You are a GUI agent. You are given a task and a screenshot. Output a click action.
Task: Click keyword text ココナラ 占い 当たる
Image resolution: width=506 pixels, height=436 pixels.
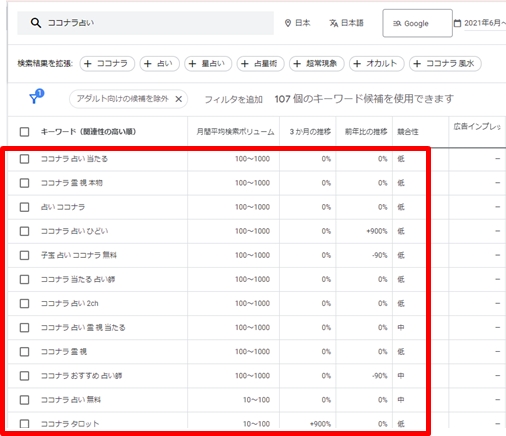tap(74, 159)
